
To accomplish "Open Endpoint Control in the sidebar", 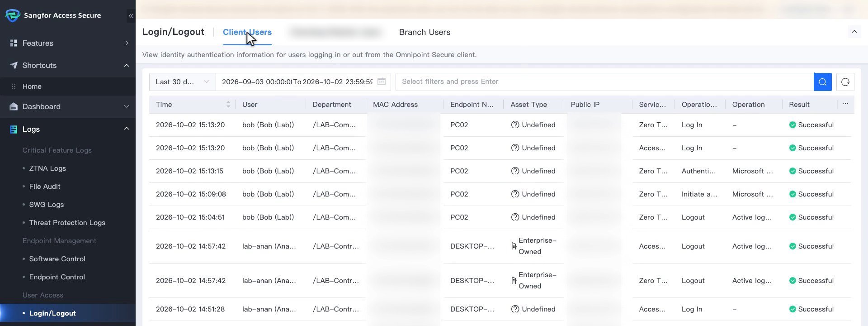I will coord(57,277).
